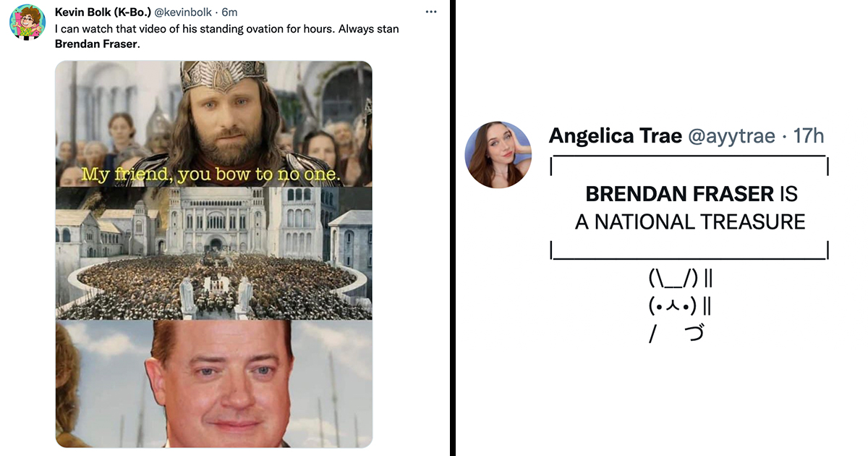The height and width of the screenshot is (456, 868).
Task: Click BRENDAN FRASER IS sign text
Action: [692, 194]
